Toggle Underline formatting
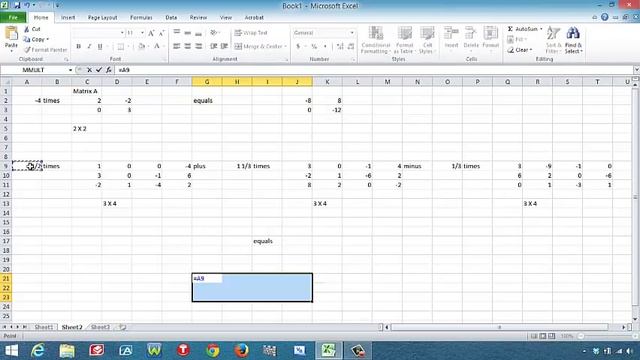This screenshot has width=640, height=360. point(100,47)
